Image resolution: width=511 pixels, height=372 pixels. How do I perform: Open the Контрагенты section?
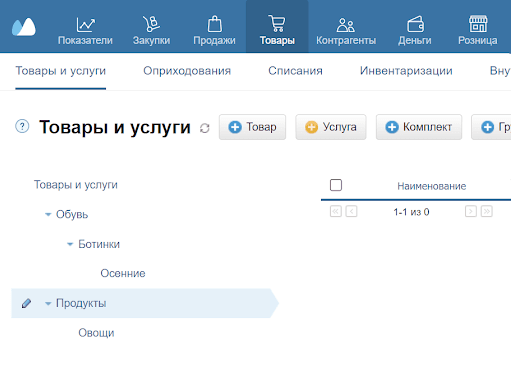point(346,31)
